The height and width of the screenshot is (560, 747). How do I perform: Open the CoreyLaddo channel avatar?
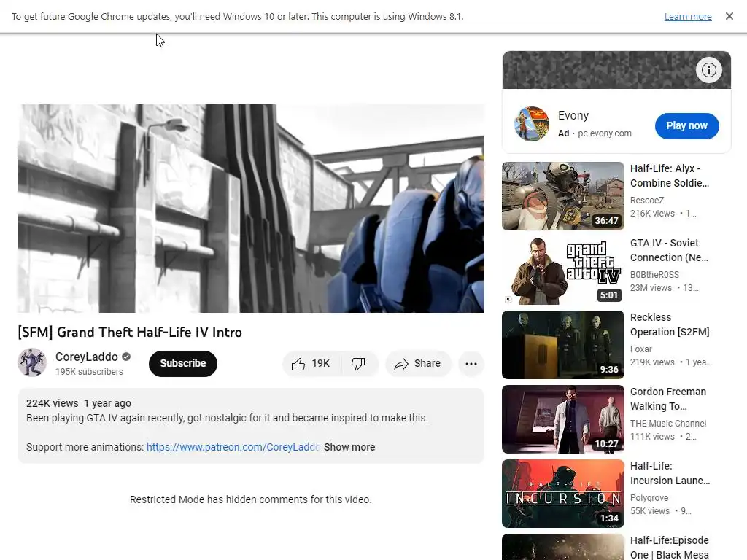click(32, 362)
